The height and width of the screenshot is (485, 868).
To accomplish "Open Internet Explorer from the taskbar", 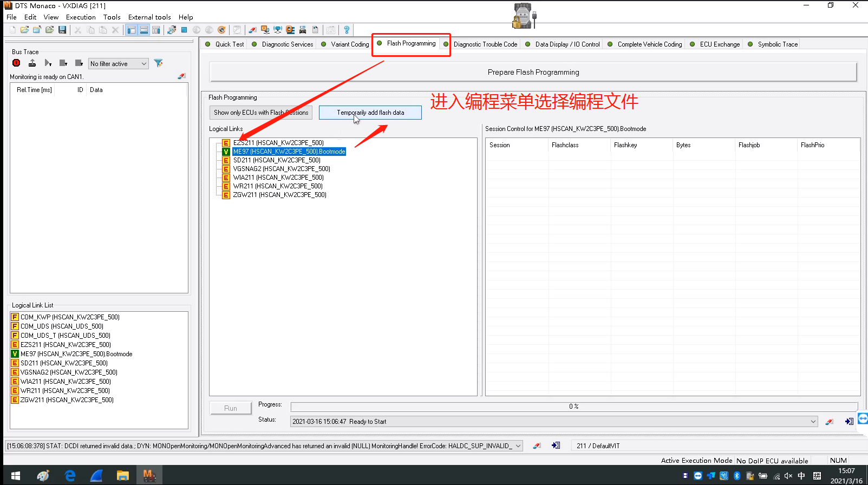I will (x=70, y=476).
